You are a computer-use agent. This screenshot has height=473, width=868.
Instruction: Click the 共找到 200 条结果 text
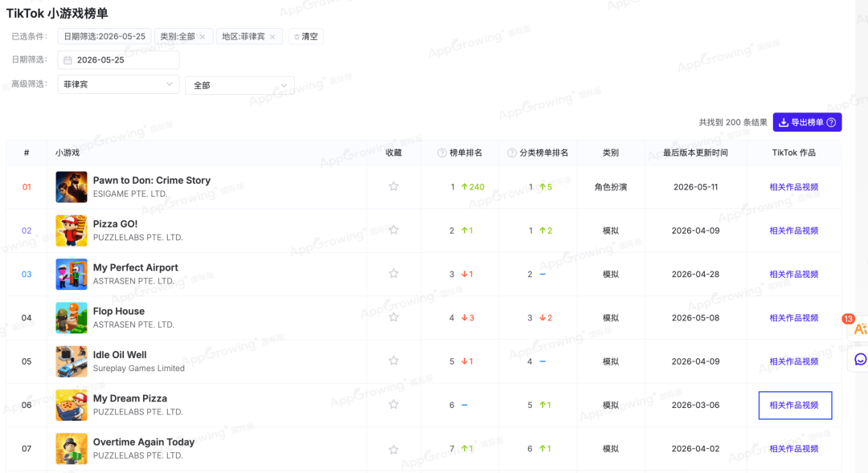pyautogui.click(x=733, y=122)
